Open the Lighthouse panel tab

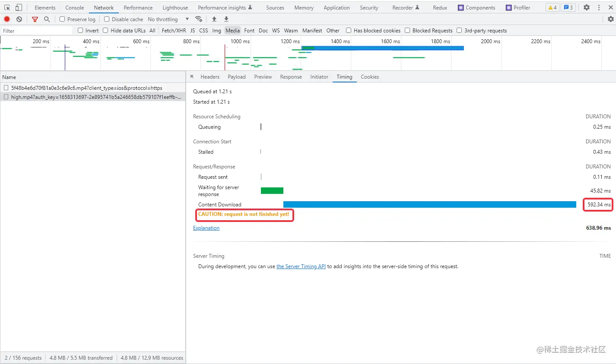(175, 7)
